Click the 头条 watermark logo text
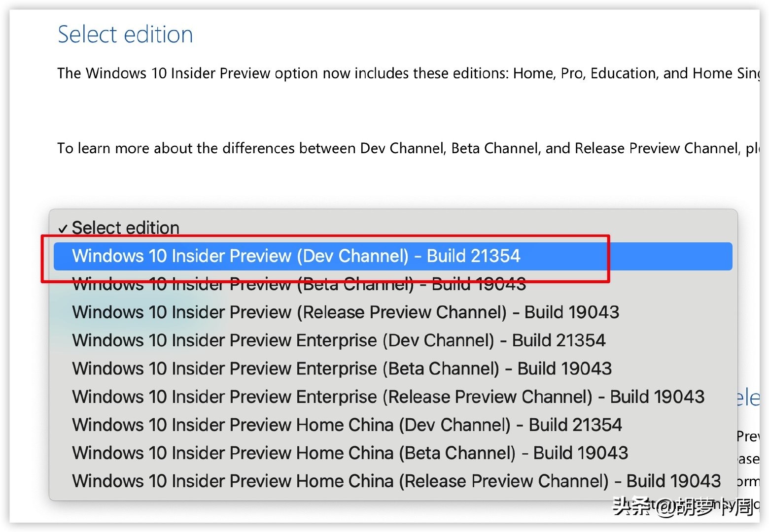769x532 pixels. click(x=631, y=506)
